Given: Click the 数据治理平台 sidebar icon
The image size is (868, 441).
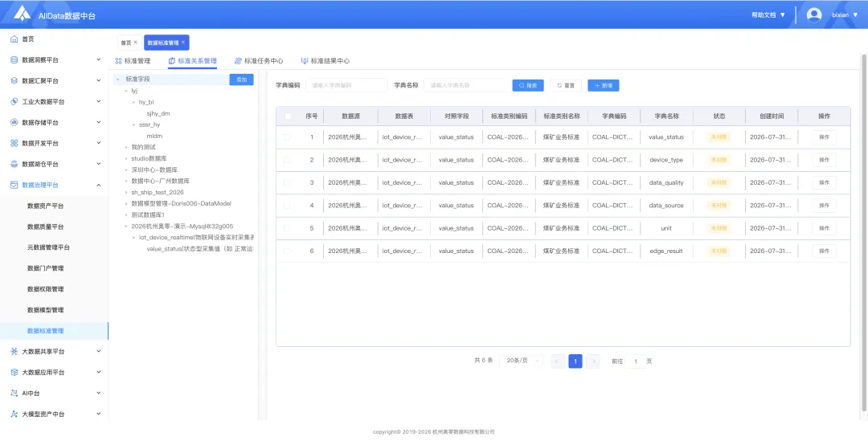Looking at the screenshot, I should pos(14,185).
